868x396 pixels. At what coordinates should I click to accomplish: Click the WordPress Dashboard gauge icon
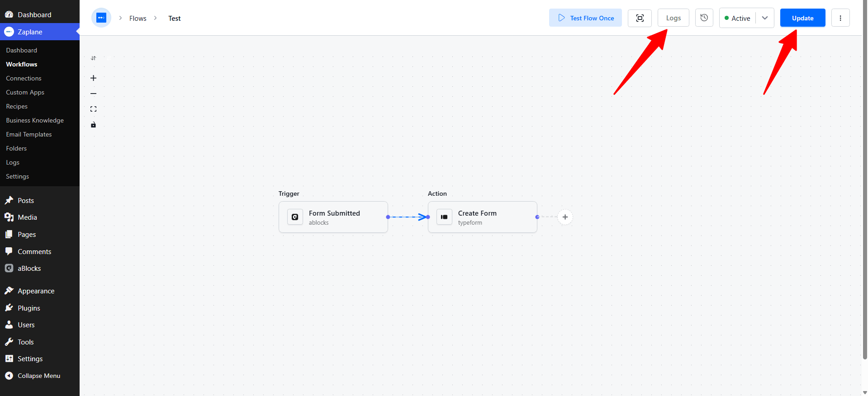[x=9, y=14]
